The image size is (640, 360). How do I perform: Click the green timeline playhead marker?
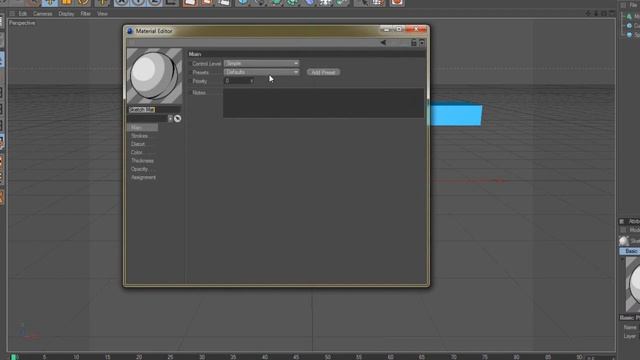click(13, 357)
